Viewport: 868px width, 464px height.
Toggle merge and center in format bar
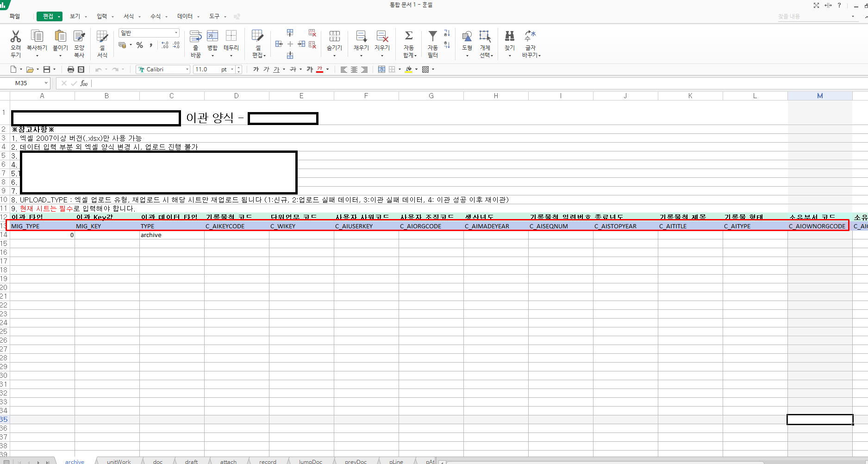coord(381,69)
